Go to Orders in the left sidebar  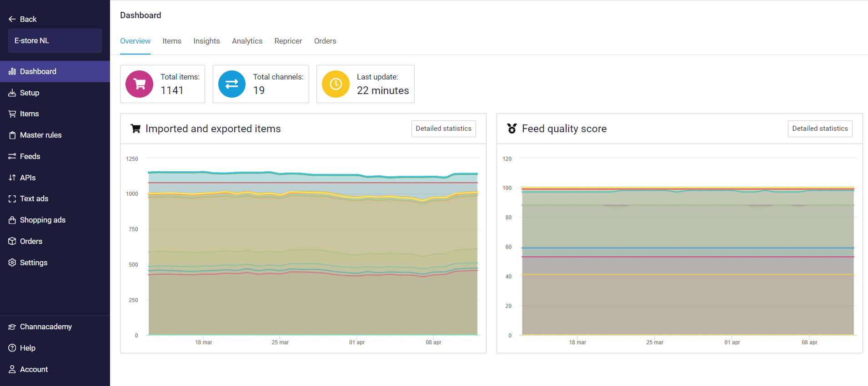pyautogui.click(x=31, y=241)
